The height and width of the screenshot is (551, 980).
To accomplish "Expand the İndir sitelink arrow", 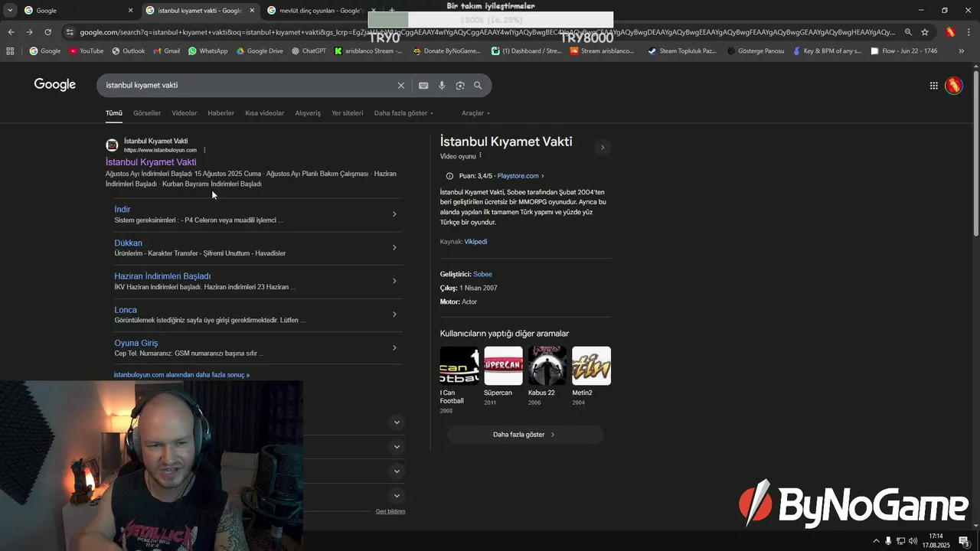I will (394, 214).
